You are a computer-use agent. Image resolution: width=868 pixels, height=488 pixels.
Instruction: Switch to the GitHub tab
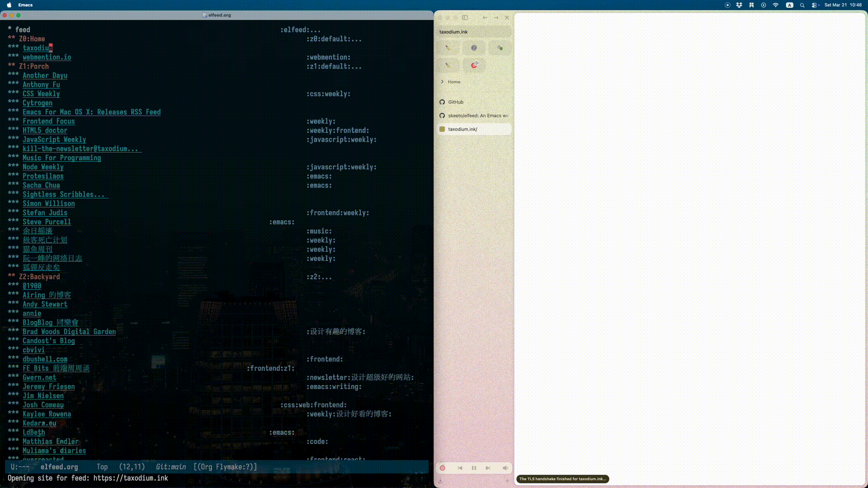(456, 102)
